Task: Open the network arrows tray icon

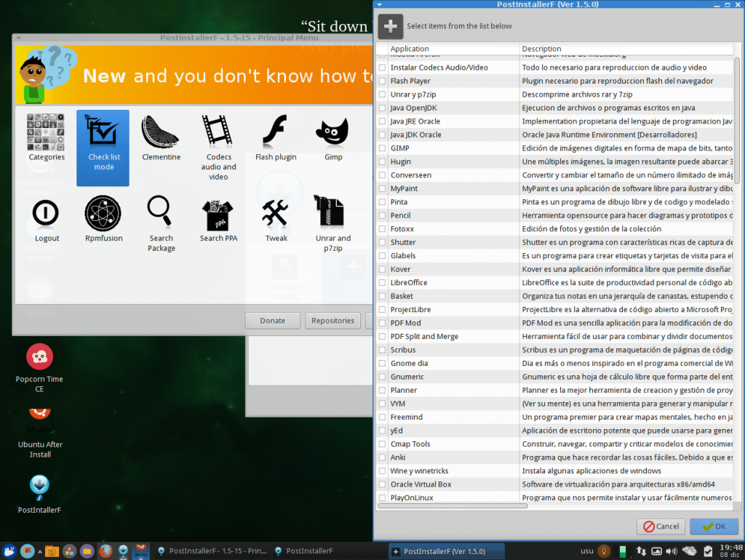Action: (641, 551)
